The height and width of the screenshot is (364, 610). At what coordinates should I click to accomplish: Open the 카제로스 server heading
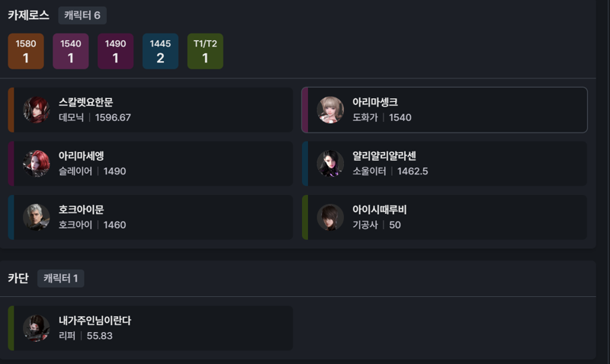coord(28,15)
